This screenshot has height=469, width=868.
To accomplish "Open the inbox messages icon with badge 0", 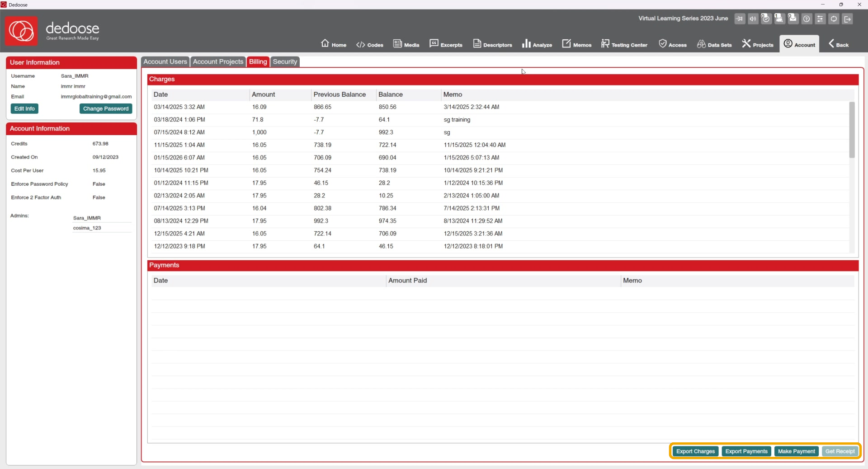I will pos(793,19).
